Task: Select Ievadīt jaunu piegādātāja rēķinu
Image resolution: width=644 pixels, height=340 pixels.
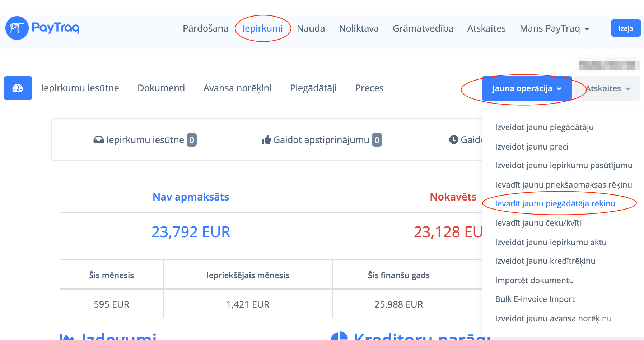Action: coord(555,203)
